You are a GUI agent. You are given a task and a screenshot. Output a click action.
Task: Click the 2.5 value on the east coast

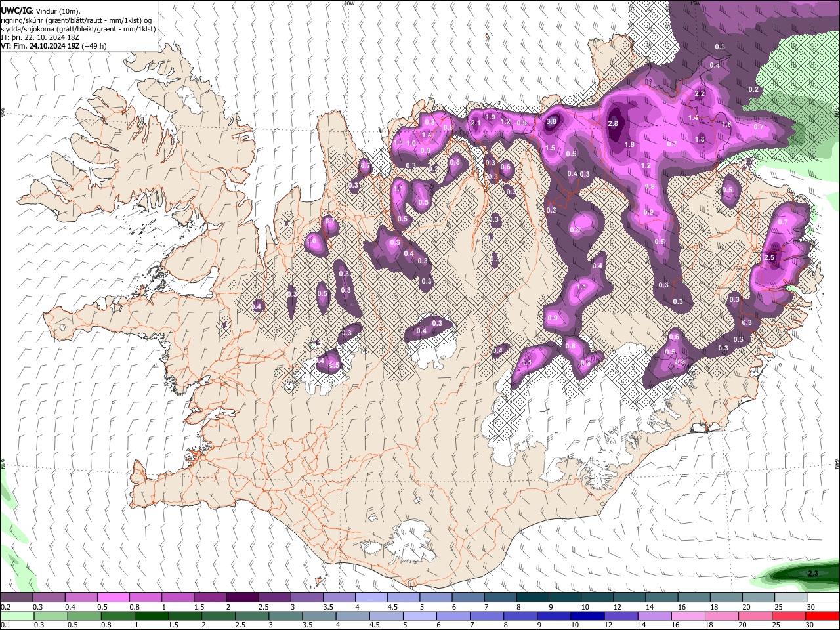(x=770, y=257)
